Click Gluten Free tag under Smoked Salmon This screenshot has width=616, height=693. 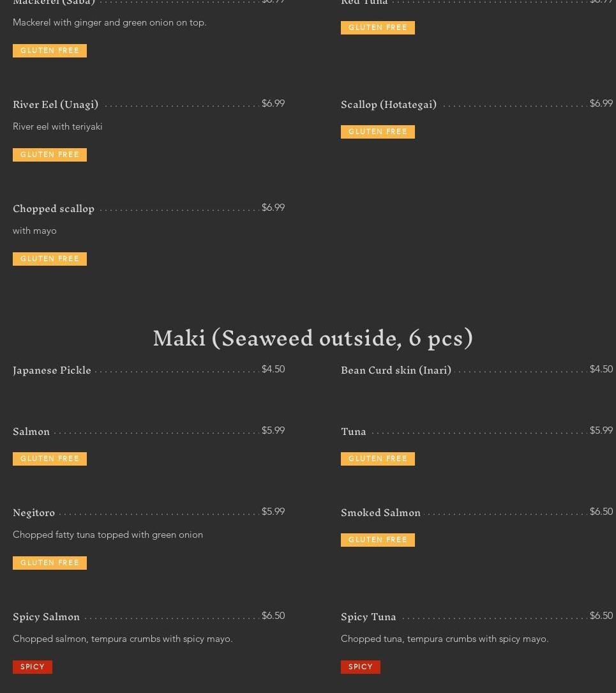[378, 540]
